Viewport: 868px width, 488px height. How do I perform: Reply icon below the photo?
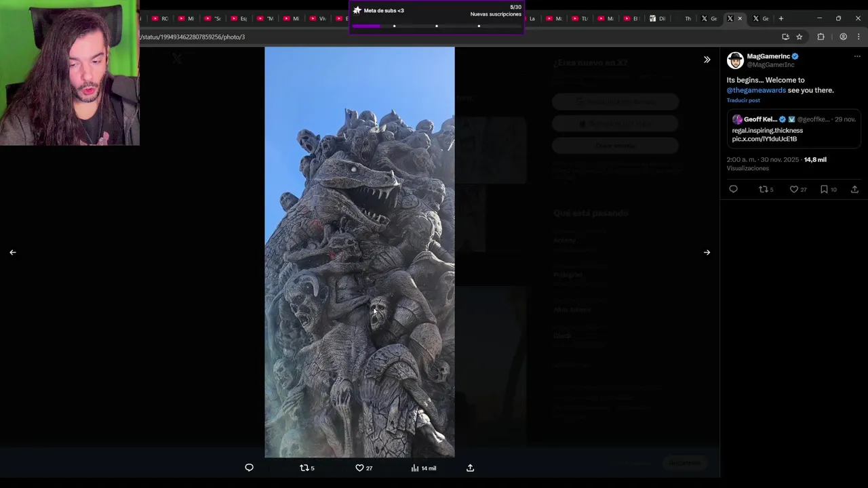249,468
